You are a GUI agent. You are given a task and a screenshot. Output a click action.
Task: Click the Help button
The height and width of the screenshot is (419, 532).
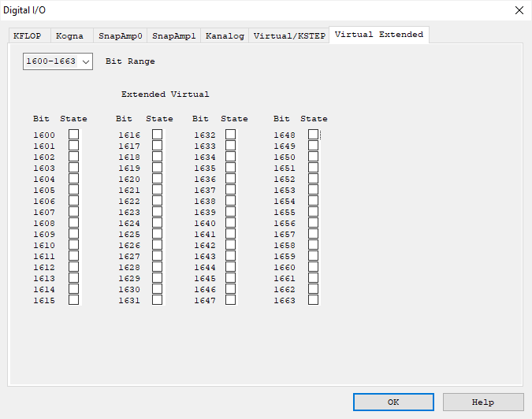click(482, 402)
